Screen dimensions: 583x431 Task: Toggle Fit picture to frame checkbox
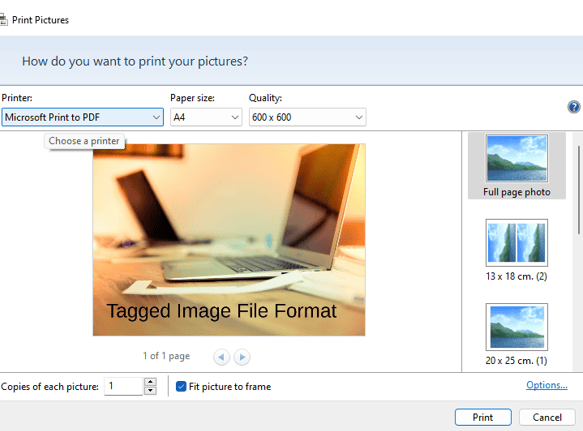click(x=181, y=386)
